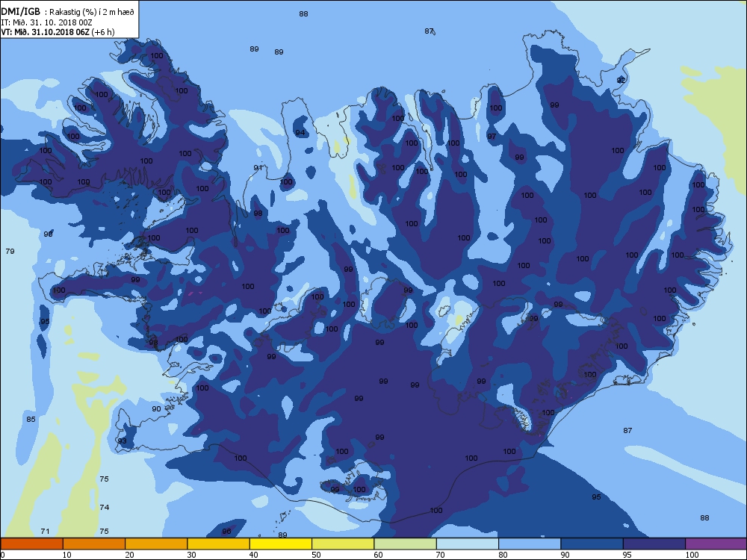Click the '94' value on the northern peninsula

click(300, 132)
